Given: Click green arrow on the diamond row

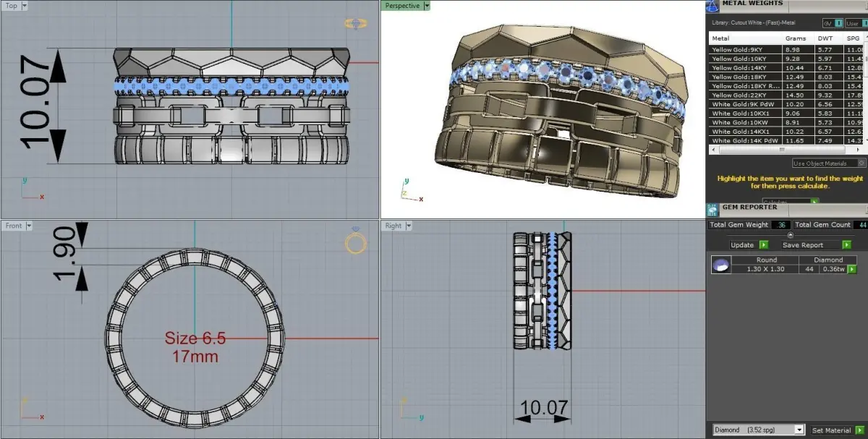Looking at the screenshot, I should click(852, 269).
